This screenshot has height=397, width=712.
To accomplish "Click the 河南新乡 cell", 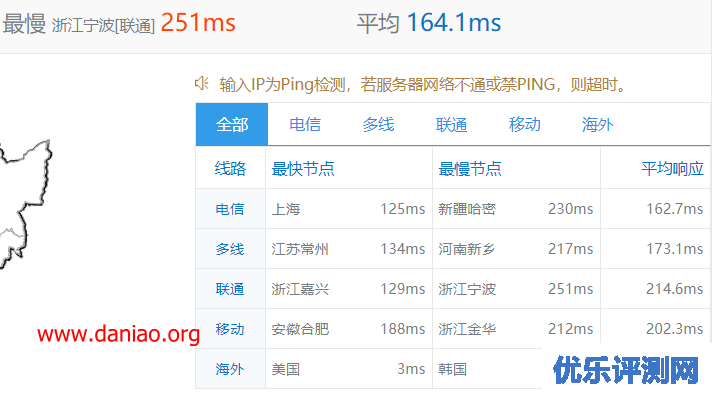I will pos(467,249).
